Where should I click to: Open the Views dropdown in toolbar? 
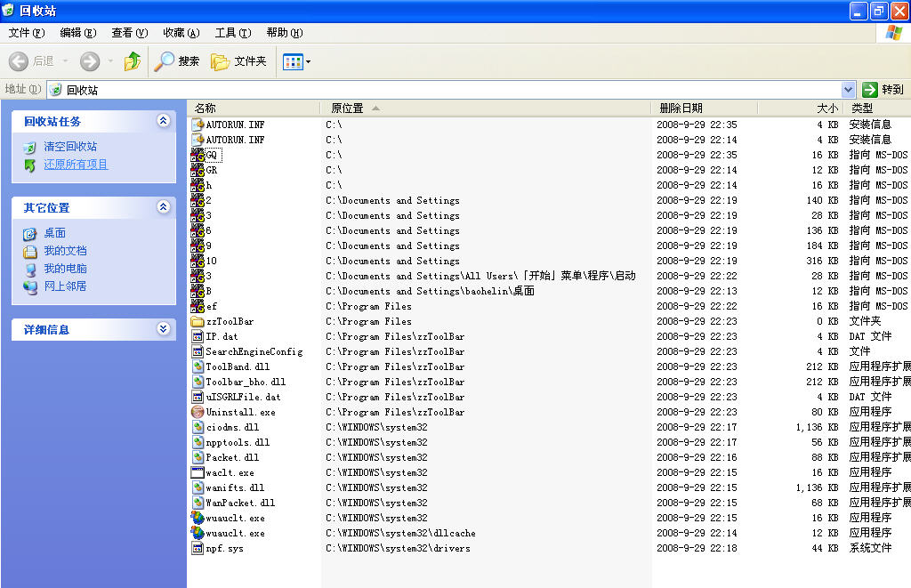point(296,61)
